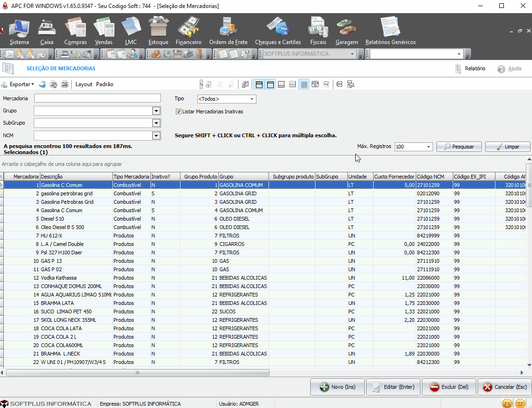532x408 pixels.
Task: Open the Relatório report link
Action: [470, 68]
